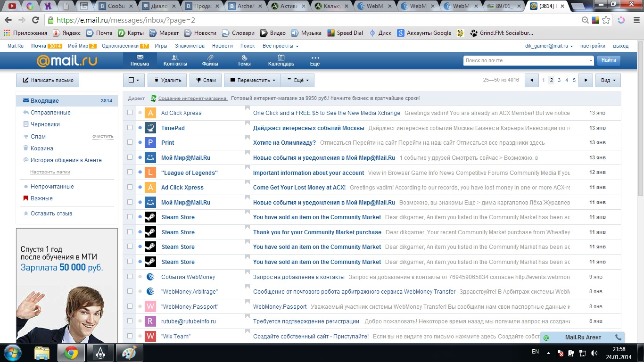The image size is (644, 362).
Task: Open Windows Explorer from the taskbar
Action: [x=42, y=353]
